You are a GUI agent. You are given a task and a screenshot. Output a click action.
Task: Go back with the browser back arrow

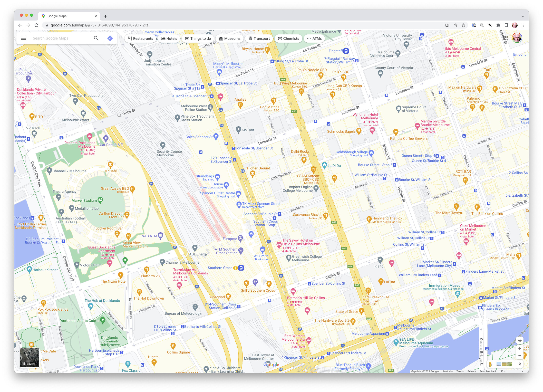pos(20,25)
